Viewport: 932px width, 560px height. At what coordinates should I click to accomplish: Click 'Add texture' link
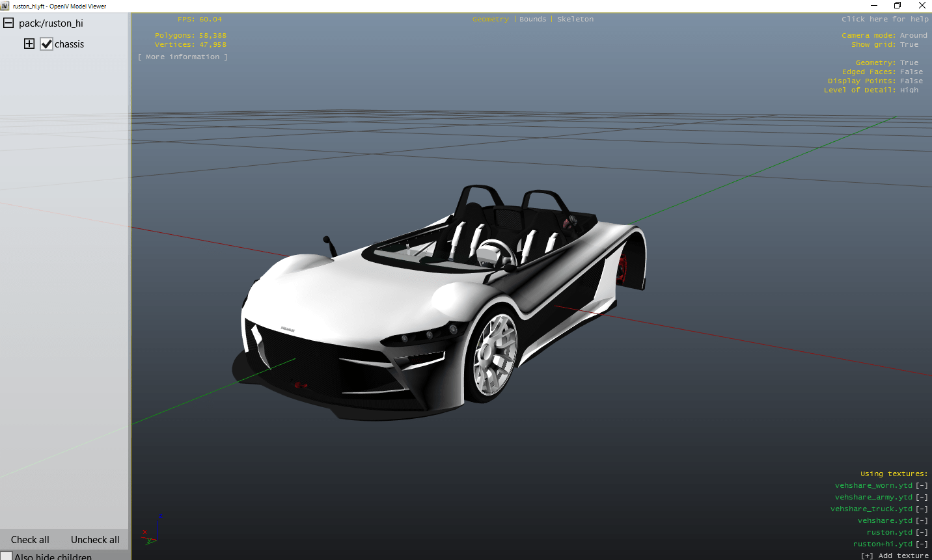(x=895, y=555)
